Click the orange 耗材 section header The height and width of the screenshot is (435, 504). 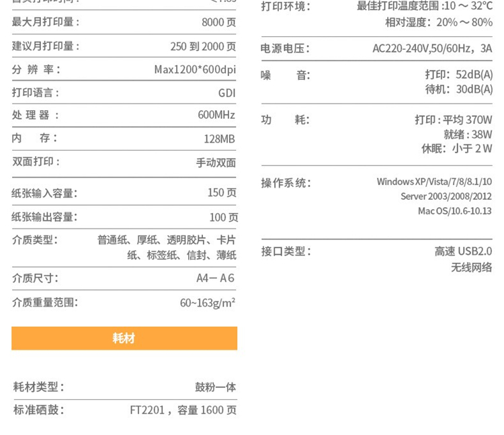(x=124, y=338)
